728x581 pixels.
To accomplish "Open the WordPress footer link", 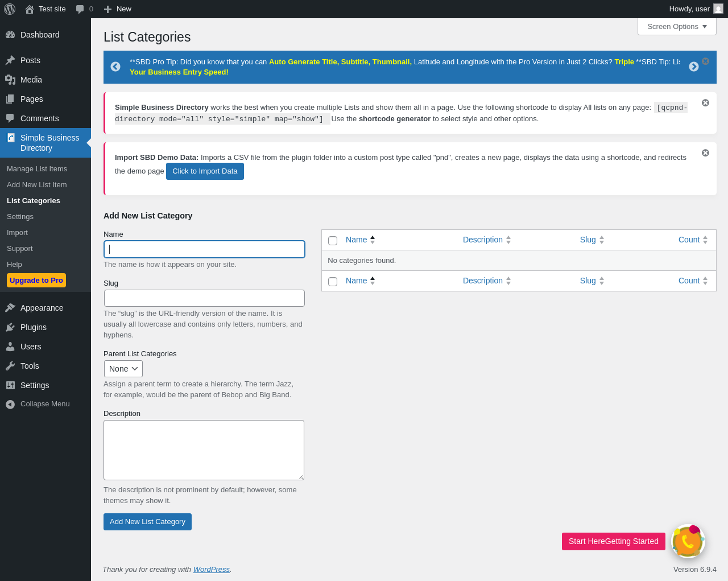I will (212, 570).
